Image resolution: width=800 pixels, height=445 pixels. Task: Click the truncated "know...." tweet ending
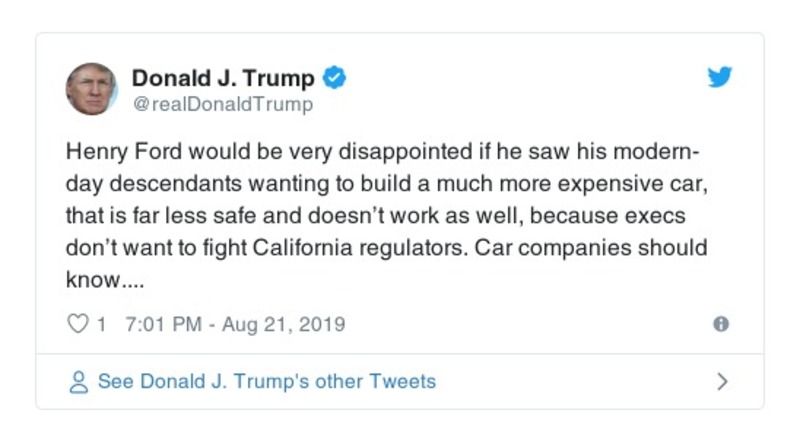pyautogui.click(x=105, y=281)
